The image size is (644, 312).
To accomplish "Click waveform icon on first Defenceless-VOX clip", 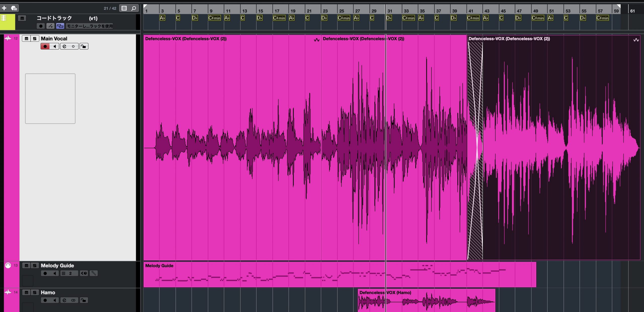I will [x=316, y=40].
